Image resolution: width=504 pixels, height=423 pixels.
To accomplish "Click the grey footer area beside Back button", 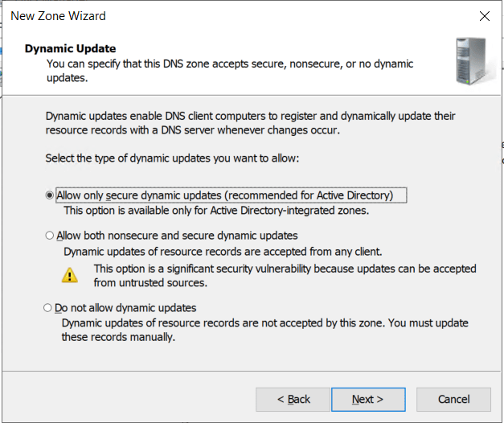I will 129,399.
